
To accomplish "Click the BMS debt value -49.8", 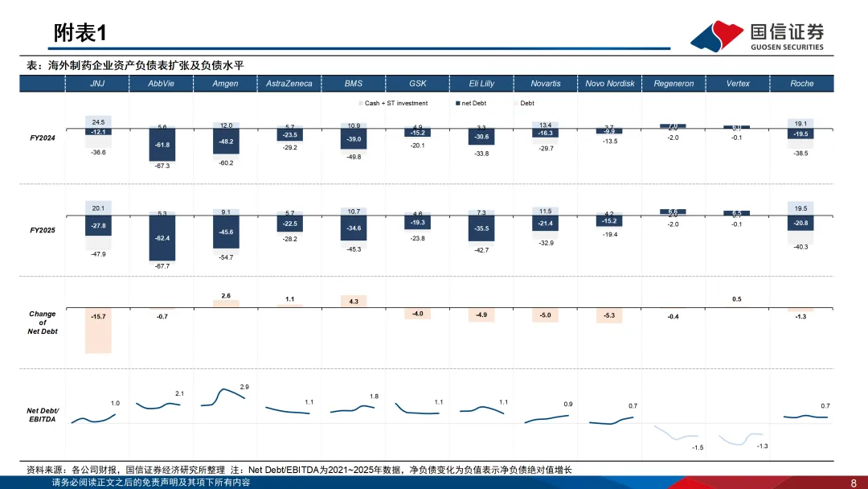I will click(354, 158).
